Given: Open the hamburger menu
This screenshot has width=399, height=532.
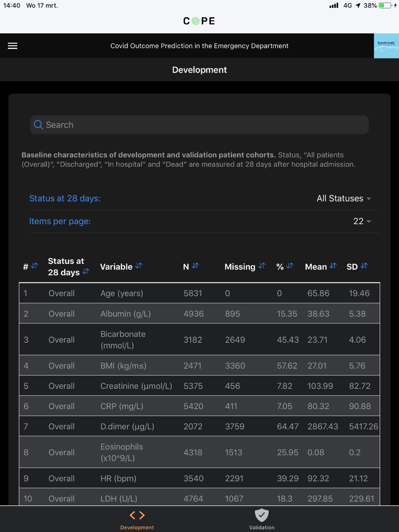Looking at the screenshot, I should tap(12, 46).
